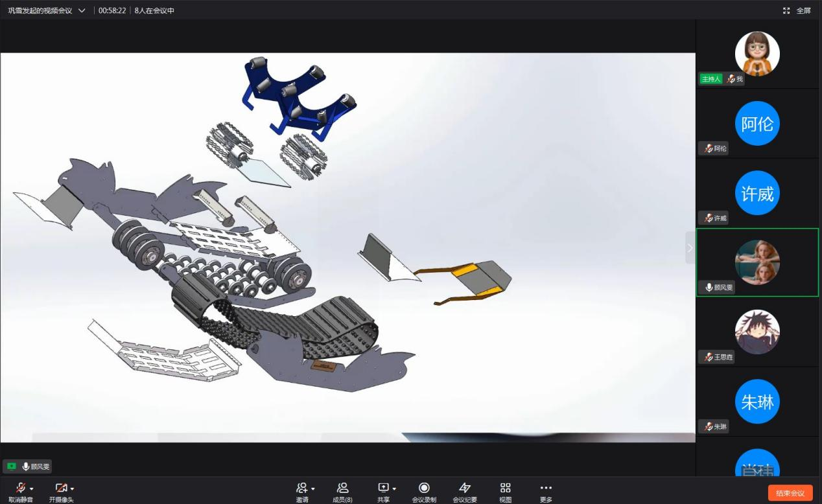This screenshot has width=822, height=504.
Task: Open the 邀请 invite icon
Action: (301, 488)
